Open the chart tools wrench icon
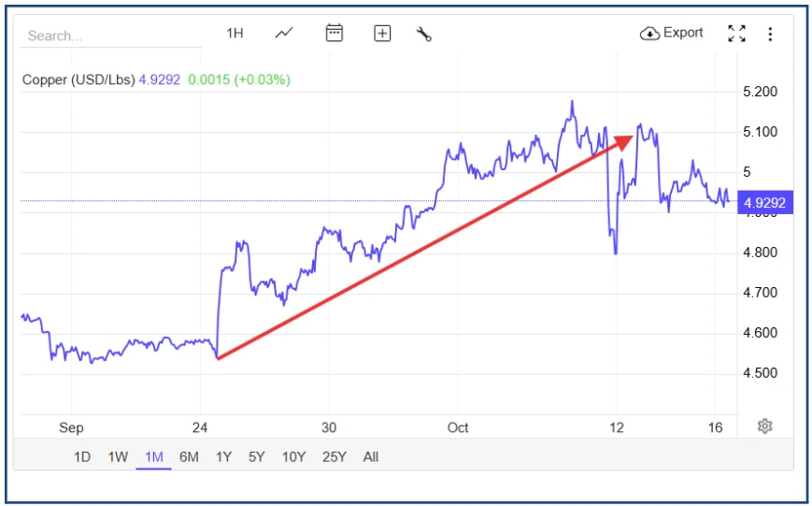812x506 pixels. [423, 35]
